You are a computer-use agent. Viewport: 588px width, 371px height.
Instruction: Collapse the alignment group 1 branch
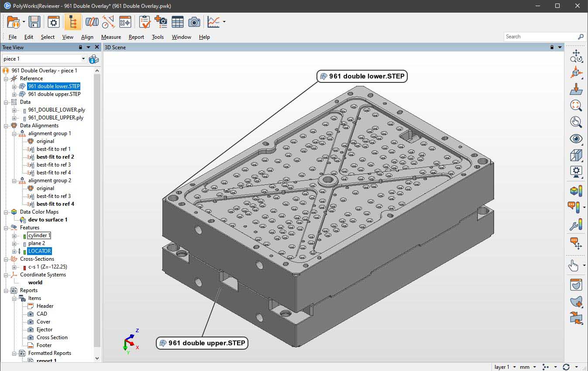pyautogui.click(x=14, y=133)
